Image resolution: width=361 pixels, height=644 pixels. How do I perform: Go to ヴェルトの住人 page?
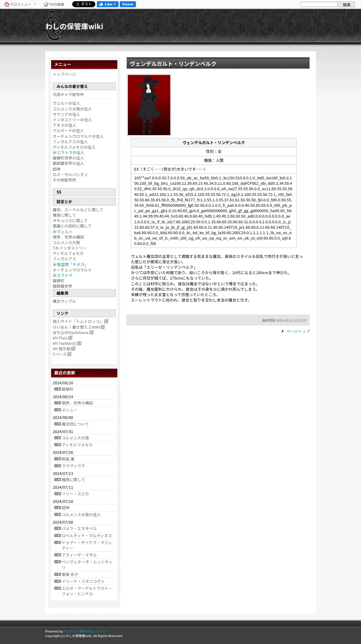pyautogui.click(x=66, y=103)
